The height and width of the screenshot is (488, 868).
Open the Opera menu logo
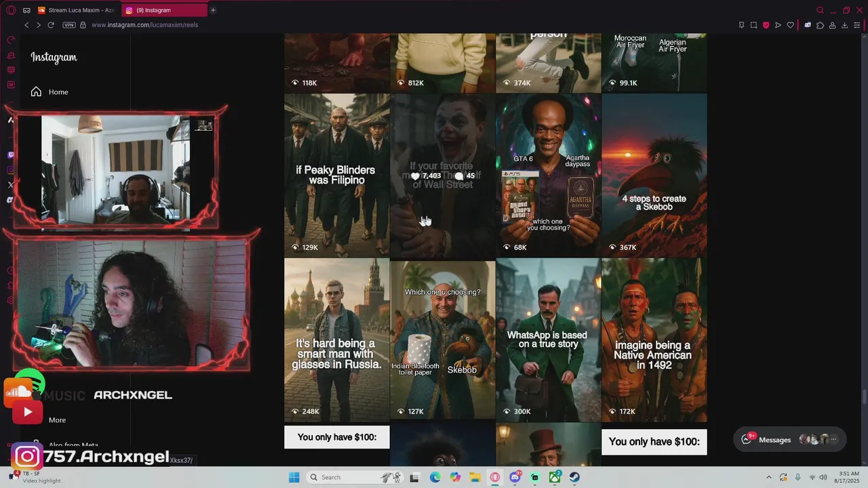(11, 10)
